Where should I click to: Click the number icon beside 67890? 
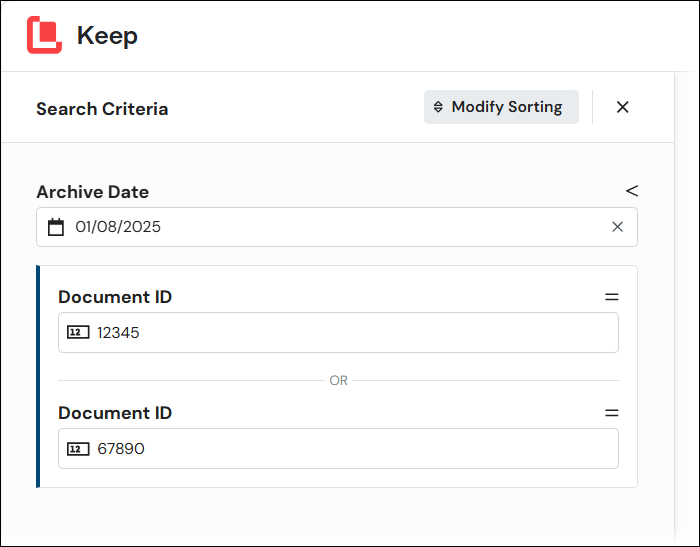coord(78,449)
